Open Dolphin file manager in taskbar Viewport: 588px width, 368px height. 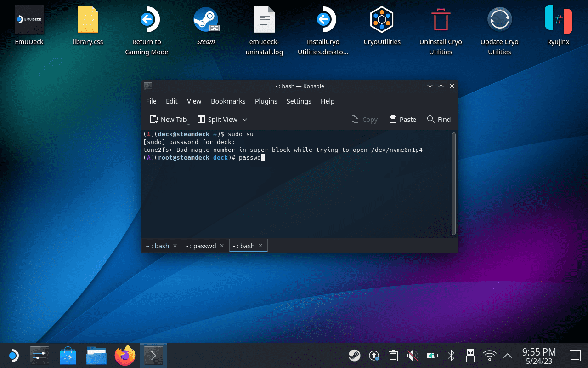coord(96,356)
